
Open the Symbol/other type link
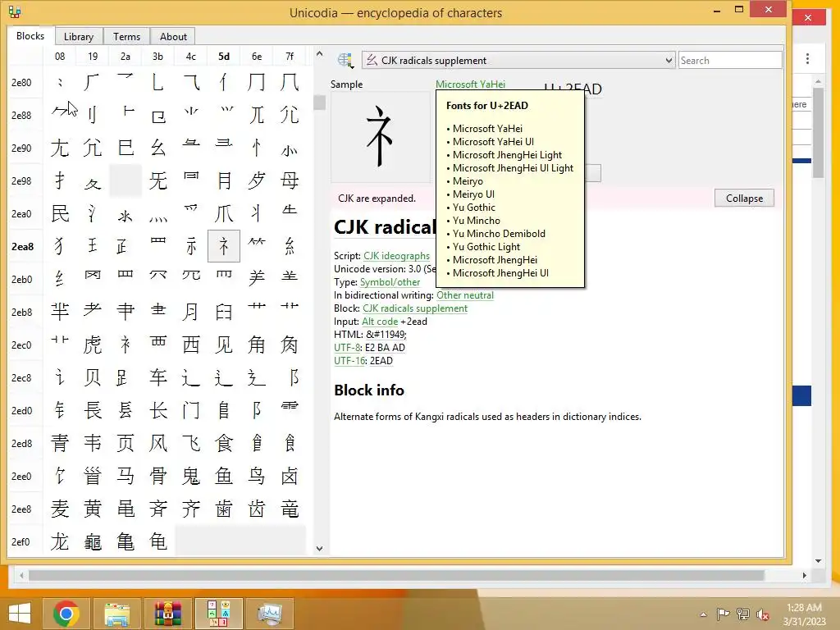[390, 282]
